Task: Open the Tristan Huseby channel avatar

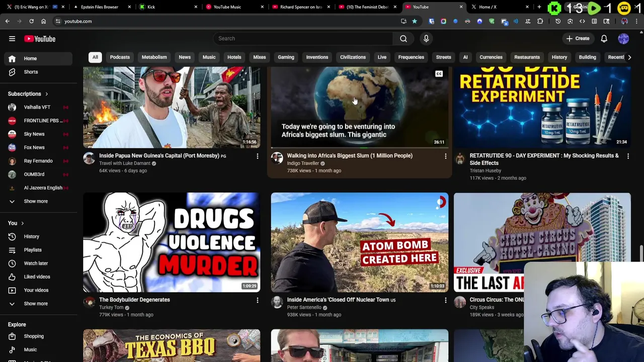Action: [x=460, y=158]
